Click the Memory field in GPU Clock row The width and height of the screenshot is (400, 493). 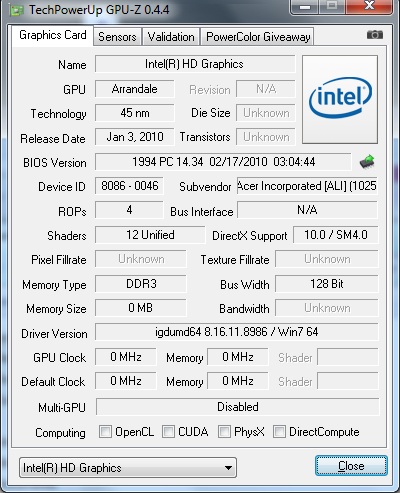point(238,357)
